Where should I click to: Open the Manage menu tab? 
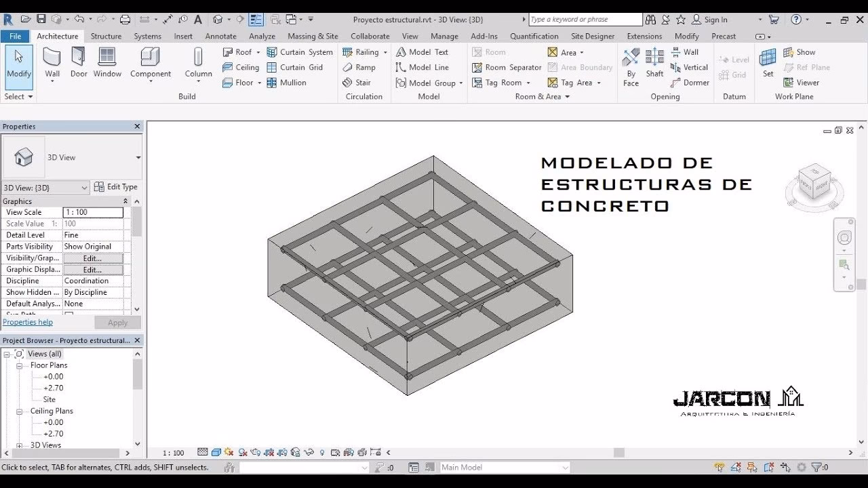(x=444, y=36)
